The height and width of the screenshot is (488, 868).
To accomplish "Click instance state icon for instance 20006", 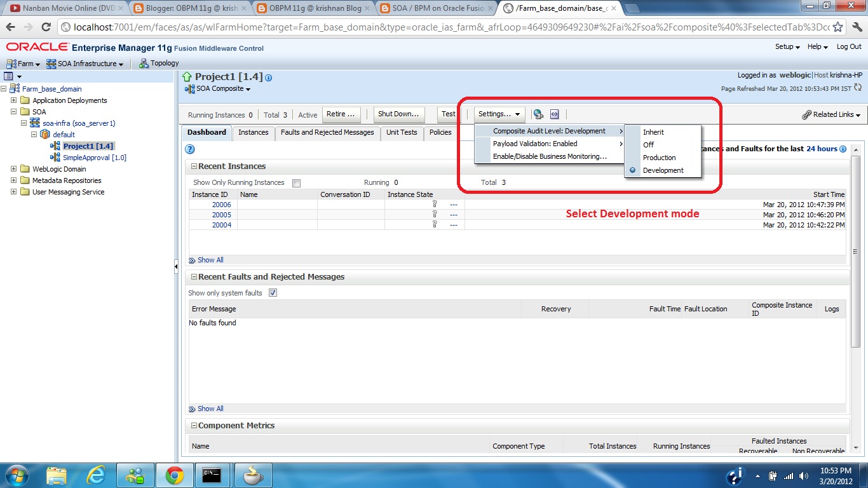I will click(x=435, y=205).
